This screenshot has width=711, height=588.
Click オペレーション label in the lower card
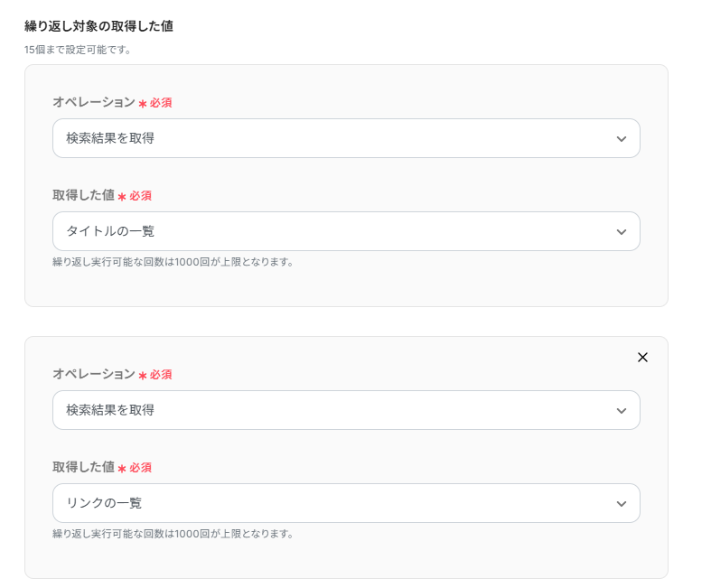(93, 374)
